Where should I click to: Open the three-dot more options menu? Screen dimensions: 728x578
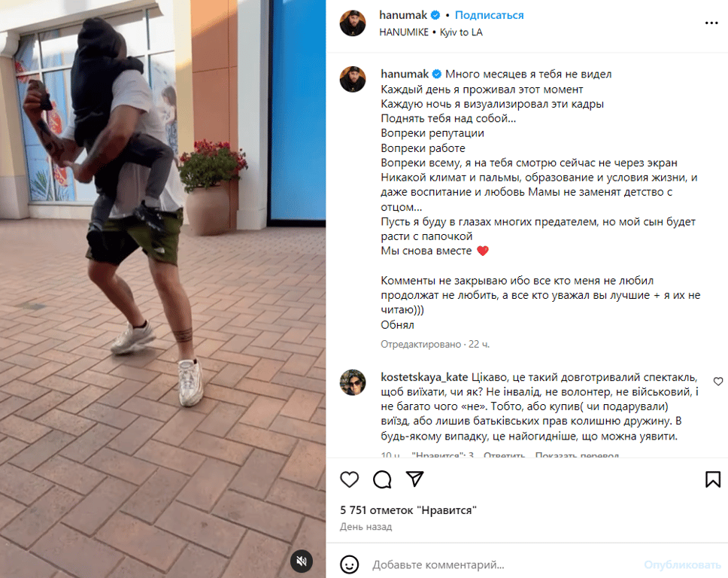click(x=711, y=23)
